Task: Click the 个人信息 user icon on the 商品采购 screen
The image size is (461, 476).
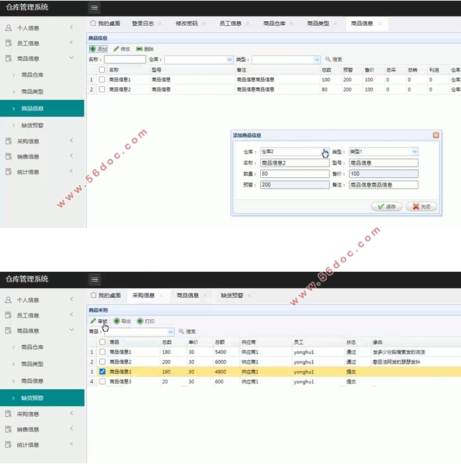Action: coord(9,300)
